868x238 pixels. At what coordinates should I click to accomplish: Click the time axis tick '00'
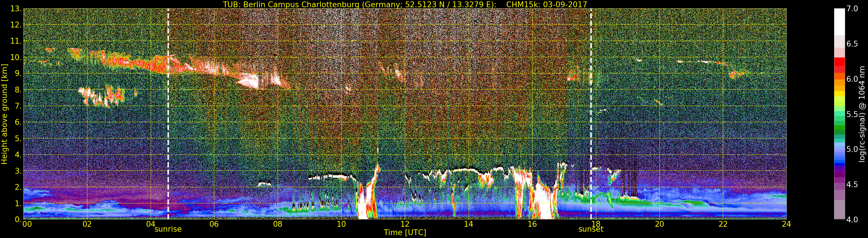pos(27,224)
